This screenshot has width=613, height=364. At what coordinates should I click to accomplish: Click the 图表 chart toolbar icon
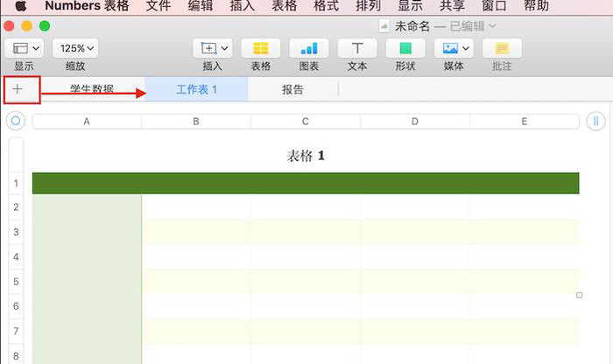point(309,48)
